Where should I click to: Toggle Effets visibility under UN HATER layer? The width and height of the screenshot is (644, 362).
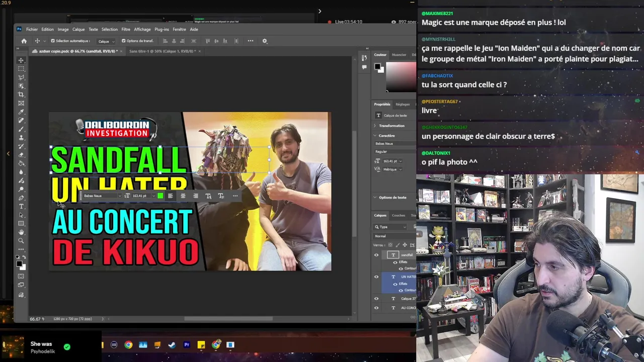coord(395,284)
